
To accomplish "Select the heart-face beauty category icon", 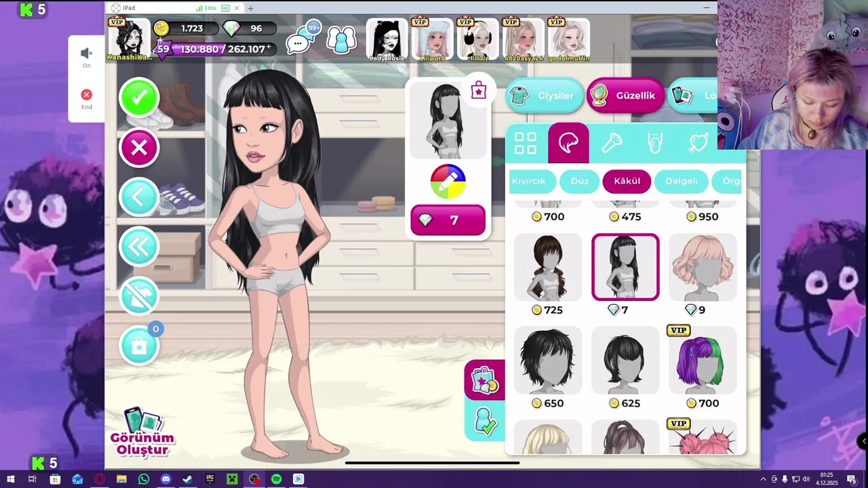I will pos(698,143).
